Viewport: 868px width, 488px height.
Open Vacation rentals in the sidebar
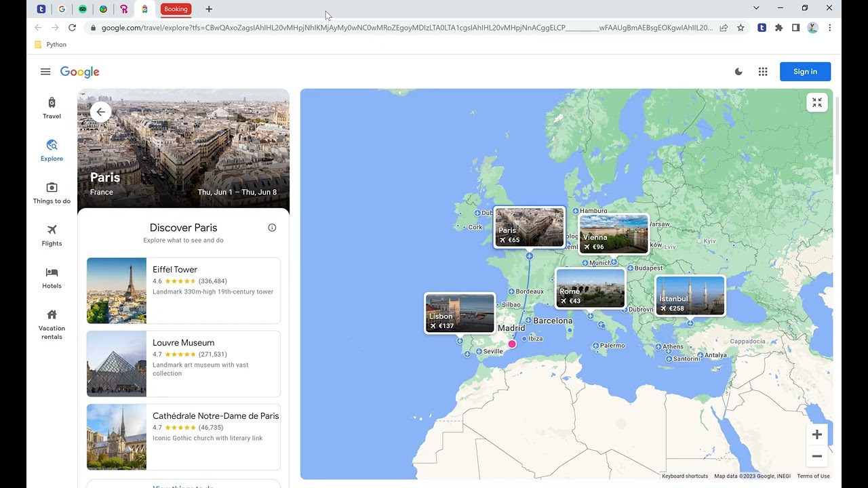tap(52, 325)
